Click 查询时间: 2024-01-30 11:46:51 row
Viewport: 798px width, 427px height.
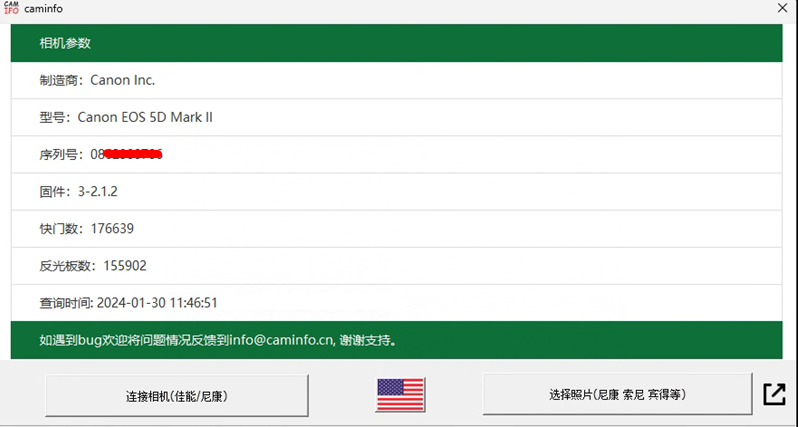tap(396, 303)
